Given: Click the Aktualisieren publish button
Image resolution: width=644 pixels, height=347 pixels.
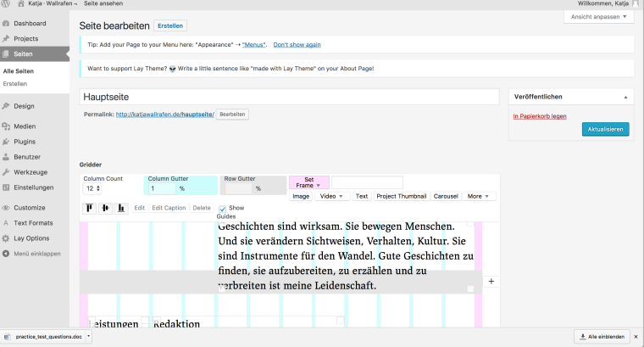Looking at the screenshot, I should pyautogui.click(x=605, y=130).
